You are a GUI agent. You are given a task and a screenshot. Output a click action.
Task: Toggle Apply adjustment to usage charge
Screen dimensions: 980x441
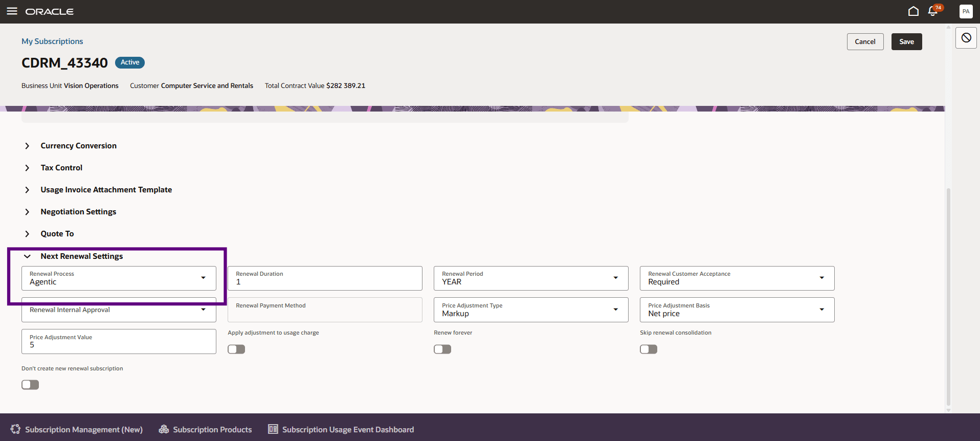[236, 349]
